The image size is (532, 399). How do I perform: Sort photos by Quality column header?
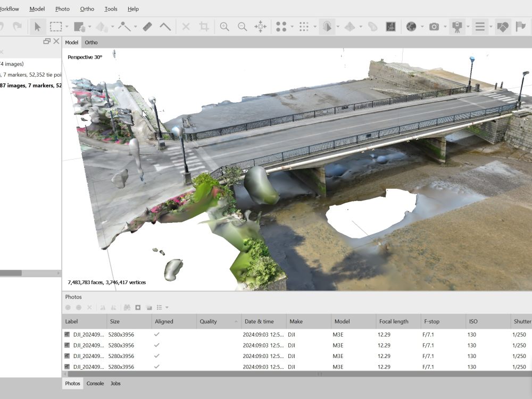coord(219,321)
